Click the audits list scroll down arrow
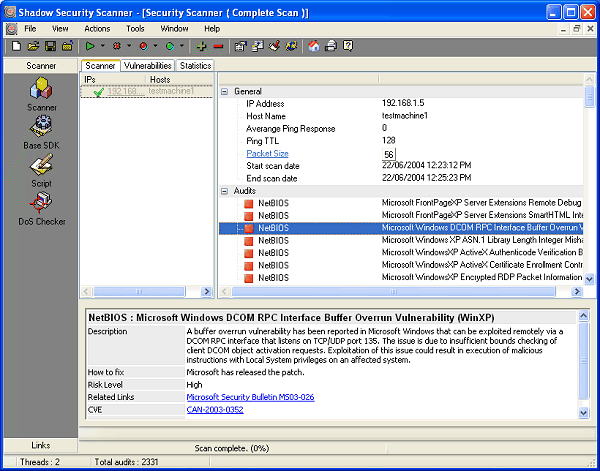The height and width of the screenshot is (471, 600). point(589,279)
